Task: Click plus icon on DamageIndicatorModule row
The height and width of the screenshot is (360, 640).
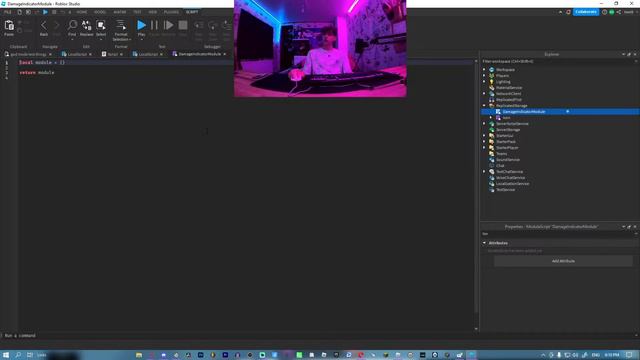Action: point(567,111)
